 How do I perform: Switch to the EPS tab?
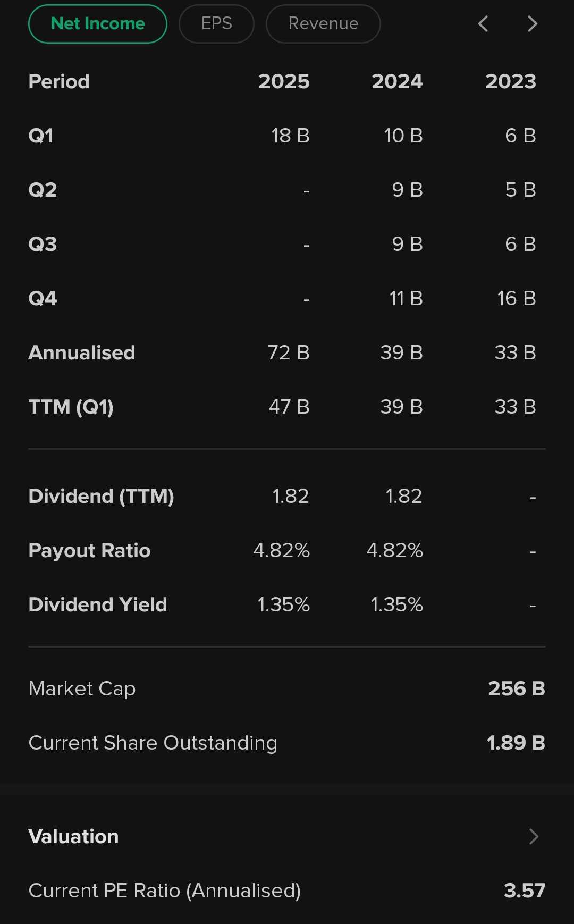tap(216, 24)
